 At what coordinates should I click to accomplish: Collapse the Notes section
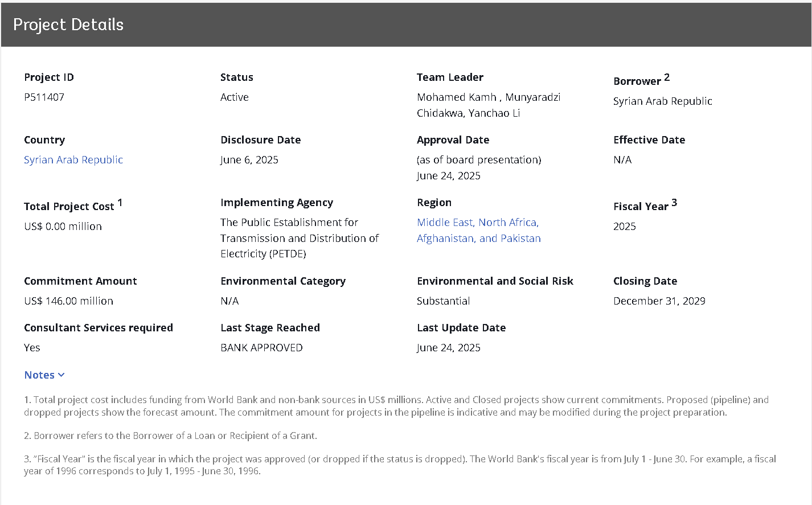pos(44,375)
